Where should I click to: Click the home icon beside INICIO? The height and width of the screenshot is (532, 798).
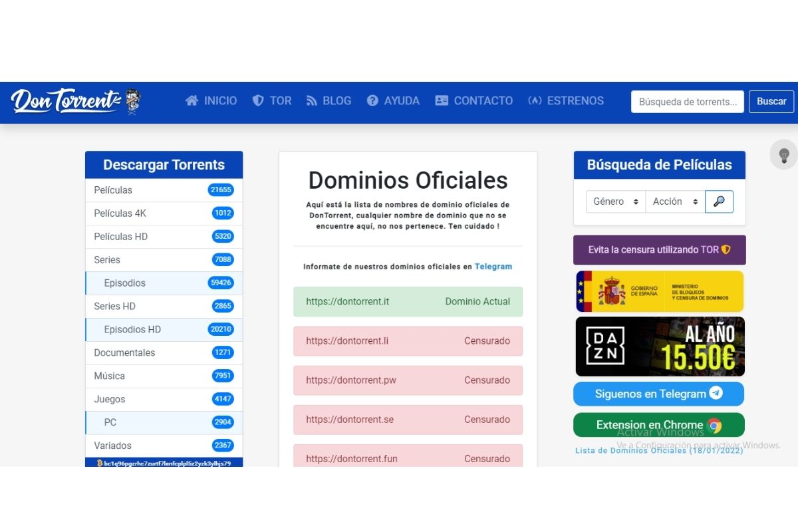192,101
